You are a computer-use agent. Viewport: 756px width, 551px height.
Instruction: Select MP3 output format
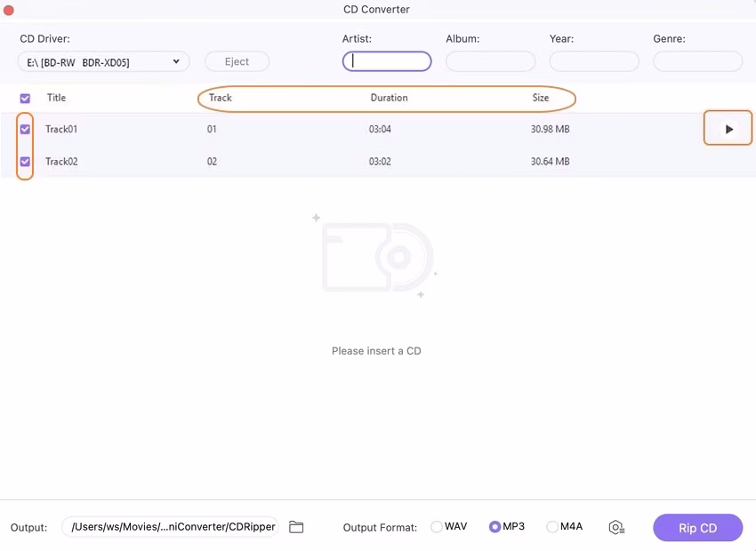click(495, 527)
